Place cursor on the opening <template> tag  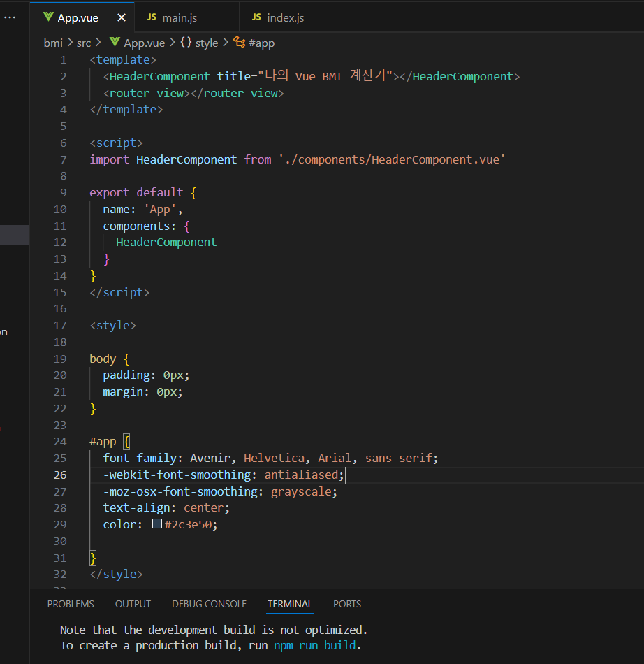pos(123,59)
